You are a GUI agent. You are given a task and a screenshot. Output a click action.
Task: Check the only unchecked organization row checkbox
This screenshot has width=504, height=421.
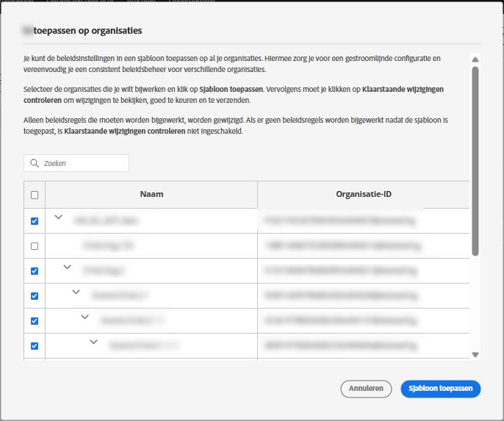[35, 246]
